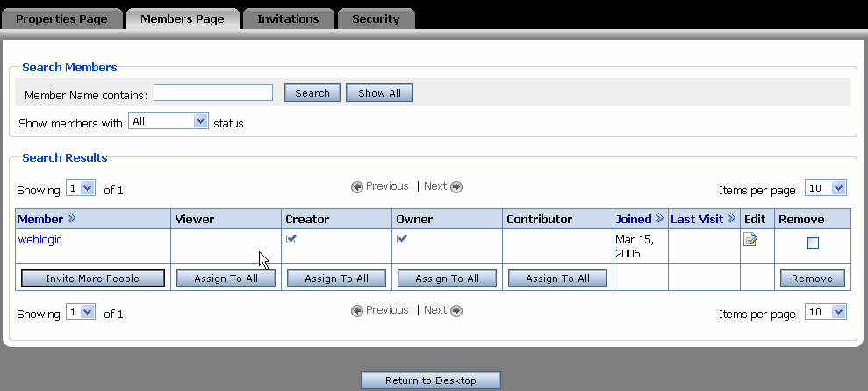Open bottom Items per page dropdown
The image size is (868, 391).
pyautogui.click(x=825, y=312)
